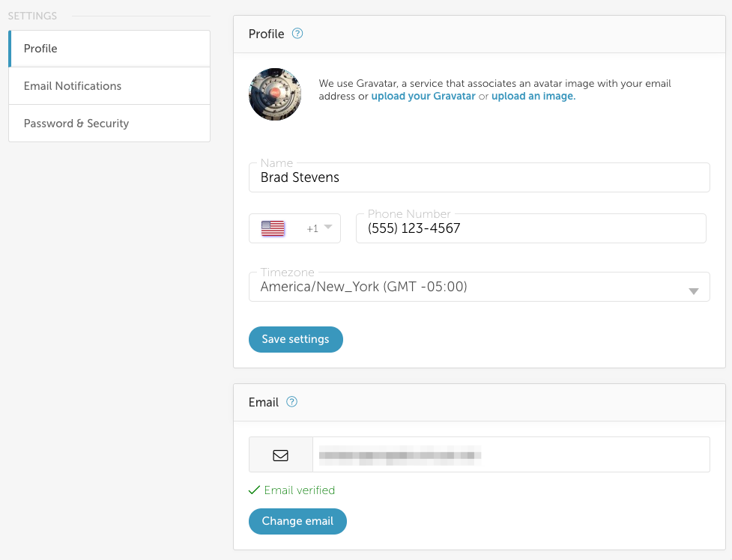
Task: Click the US flag icon
Action: 273,228
